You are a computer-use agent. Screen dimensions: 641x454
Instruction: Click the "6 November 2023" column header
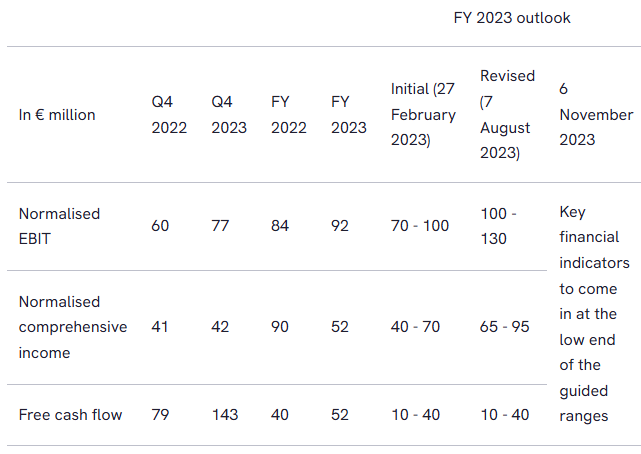596,115
